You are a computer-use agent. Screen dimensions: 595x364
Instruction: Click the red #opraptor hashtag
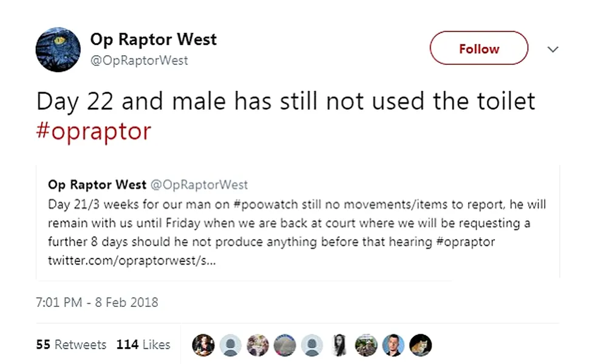93,131
